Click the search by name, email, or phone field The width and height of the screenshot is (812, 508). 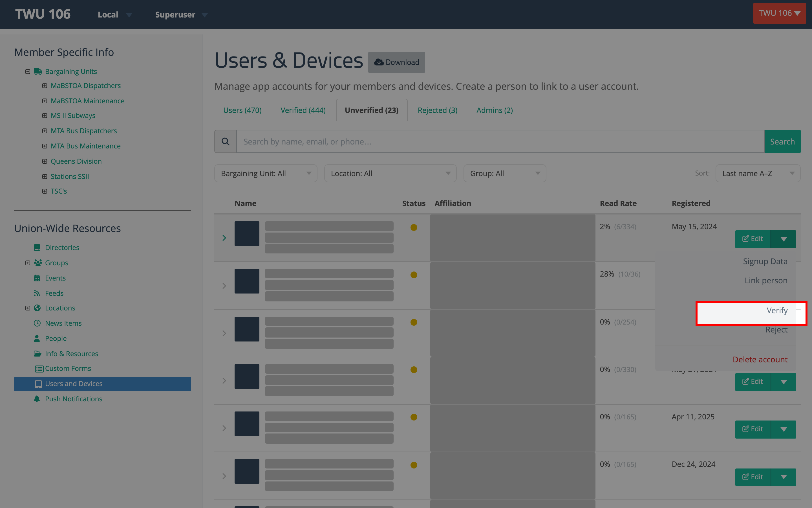[x=500, y=141]
